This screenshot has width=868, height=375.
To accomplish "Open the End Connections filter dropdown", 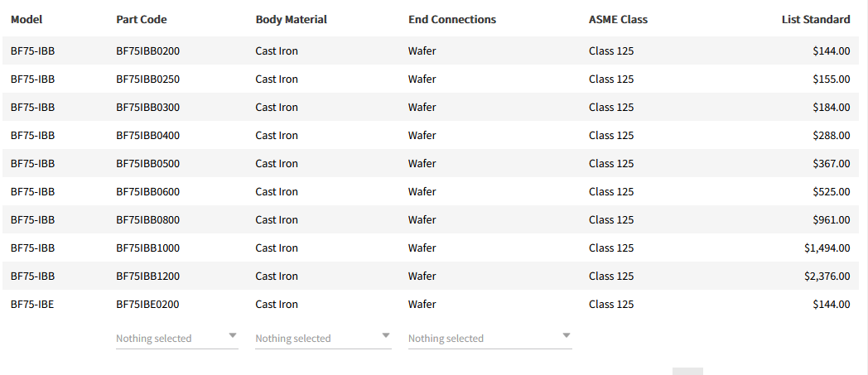I will click(x=489, y=338).
